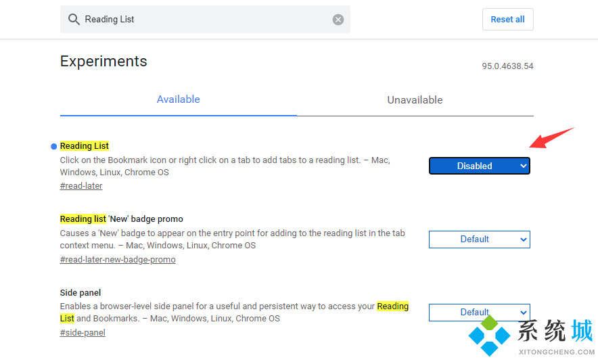Image resolution: width=598 pixels, height=364 pixels.
Task: Click the magnifier icon in the search bar
Action: point(74,20)
